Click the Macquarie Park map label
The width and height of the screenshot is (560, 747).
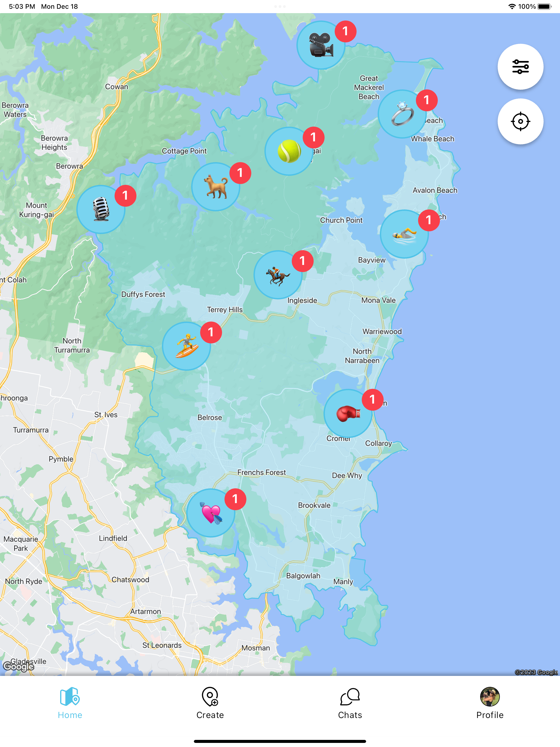click(x=21, y=544)
